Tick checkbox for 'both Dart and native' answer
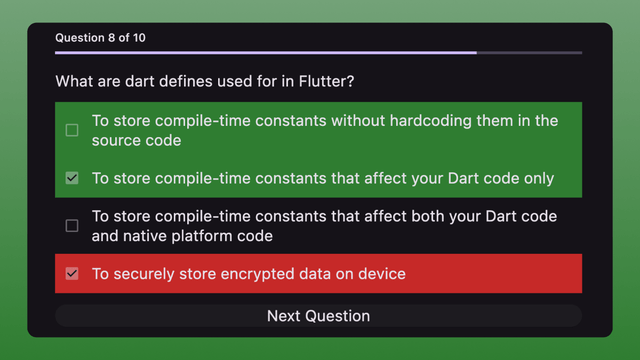The image size is (640, 360). click(x=72, y=226)
